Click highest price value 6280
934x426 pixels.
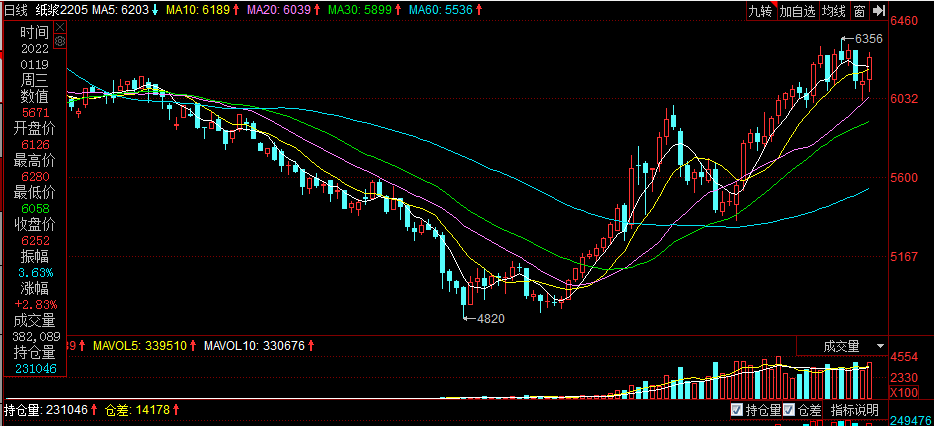tap(35, 177)
